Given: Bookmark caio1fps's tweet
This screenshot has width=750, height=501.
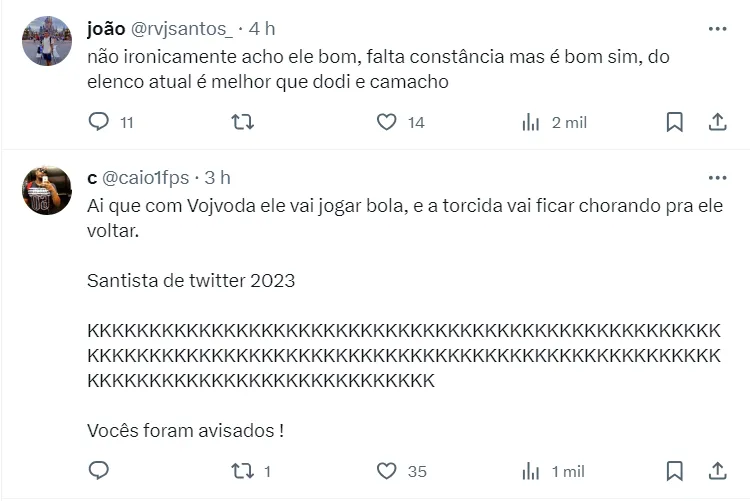Looking at the screenshot, I should click(x=675, y=471).
